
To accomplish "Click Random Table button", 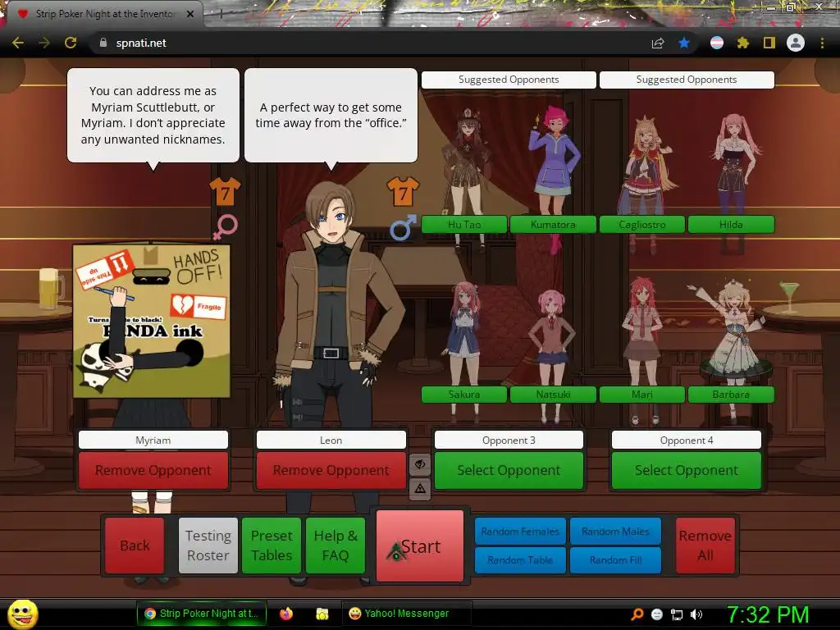I will click(x=520, y=559).
